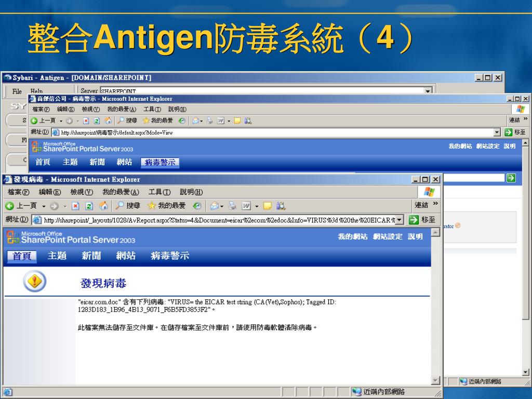This screenshot has height=399, width=532.
Task: Open Favorites star in front IE window
Action: coord(167,206)
